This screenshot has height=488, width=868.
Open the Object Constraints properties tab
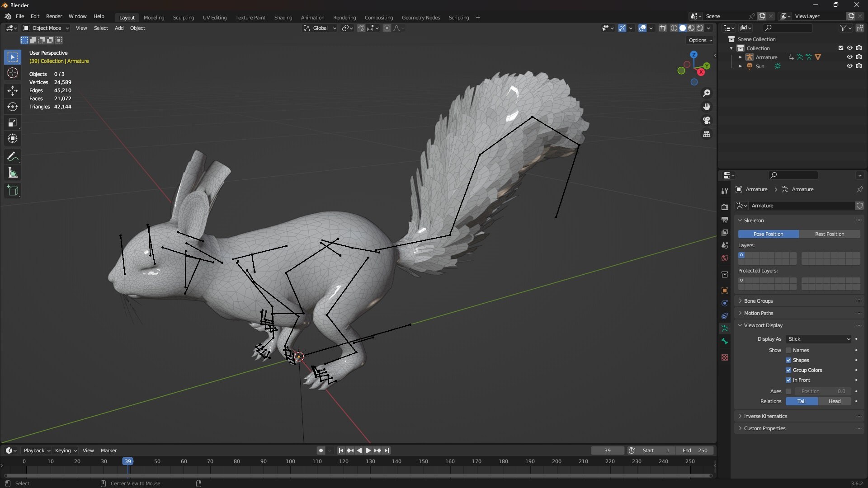[725, 316]
